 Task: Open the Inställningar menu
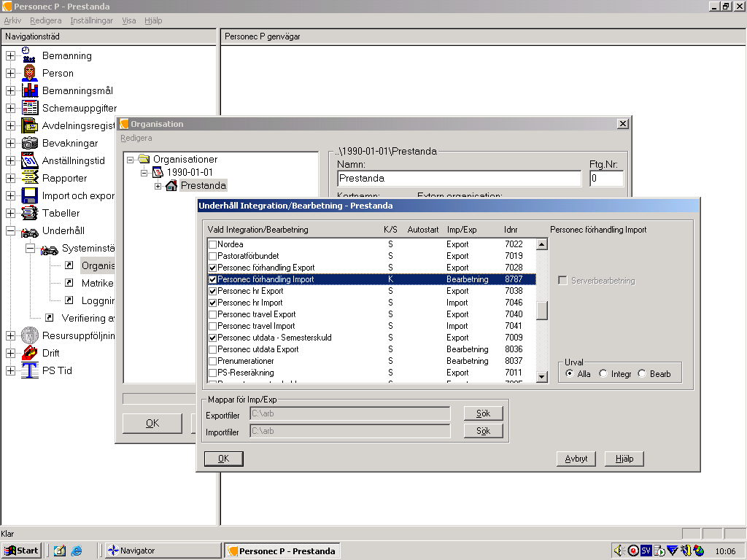pyautogui.click(x=91, y=20)
